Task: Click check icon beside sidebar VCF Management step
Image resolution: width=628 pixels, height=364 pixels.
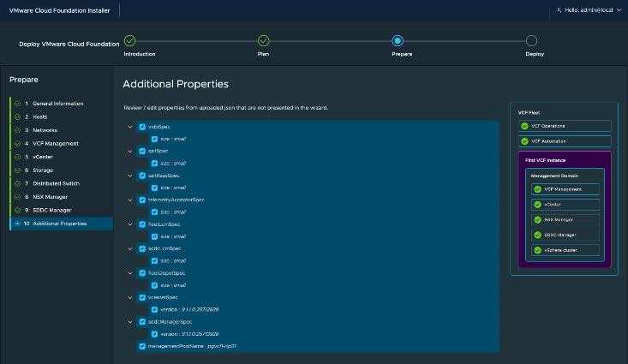Action: click(17, 143)
